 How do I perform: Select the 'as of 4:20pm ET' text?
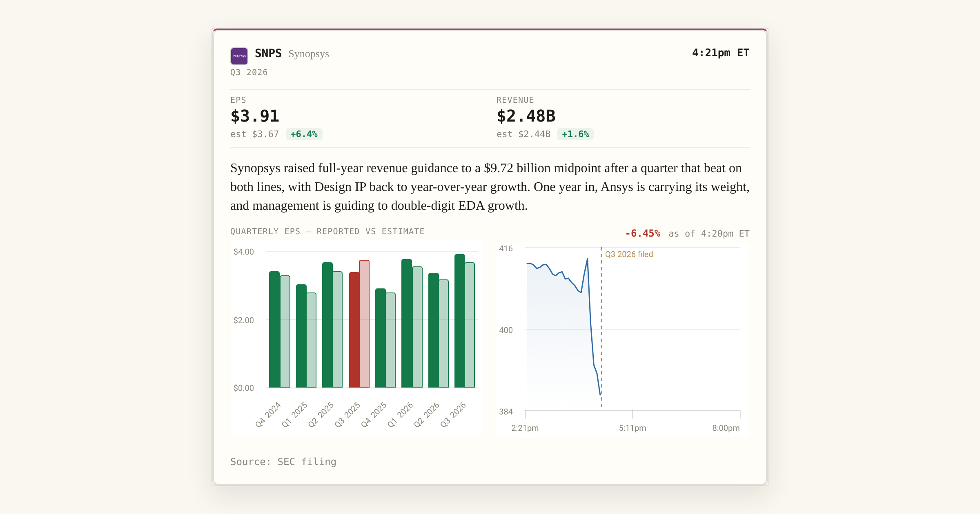709,234
